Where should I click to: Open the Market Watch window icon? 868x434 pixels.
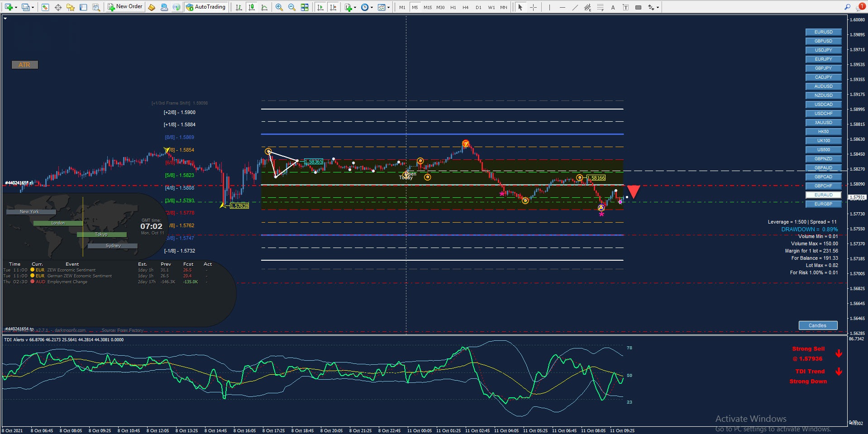click(45, 7)
